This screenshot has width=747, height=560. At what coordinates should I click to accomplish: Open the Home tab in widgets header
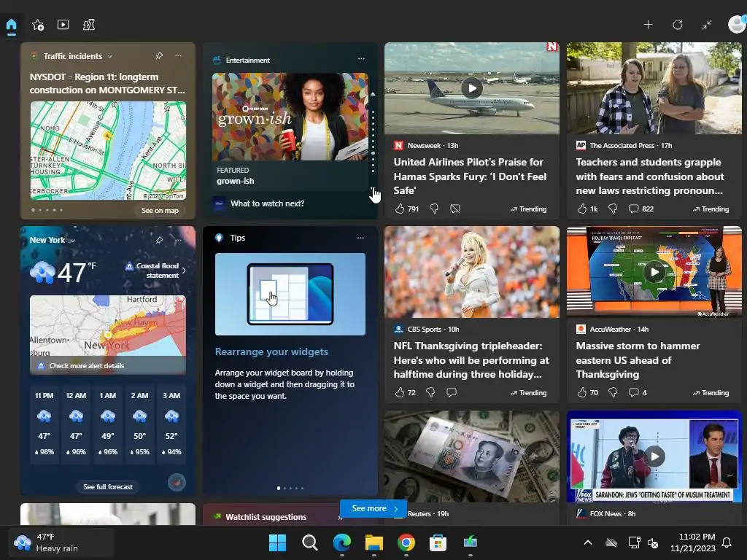12,26
